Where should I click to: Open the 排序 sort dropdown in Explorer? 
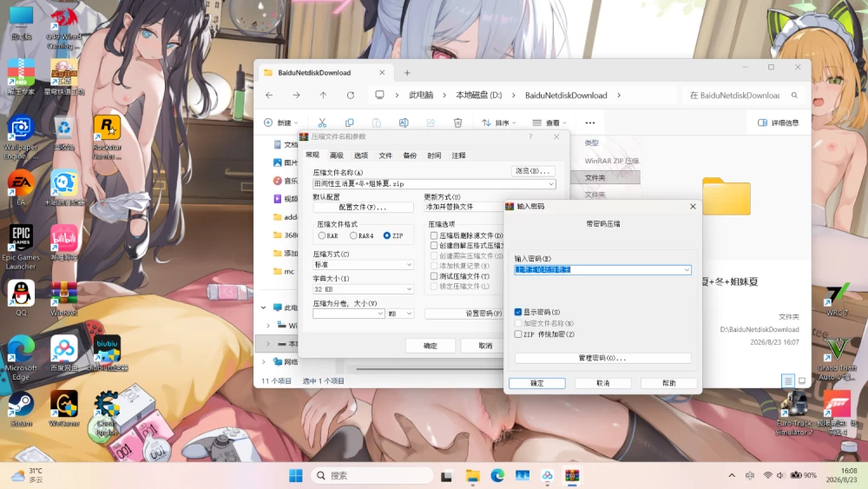[499, 122]
